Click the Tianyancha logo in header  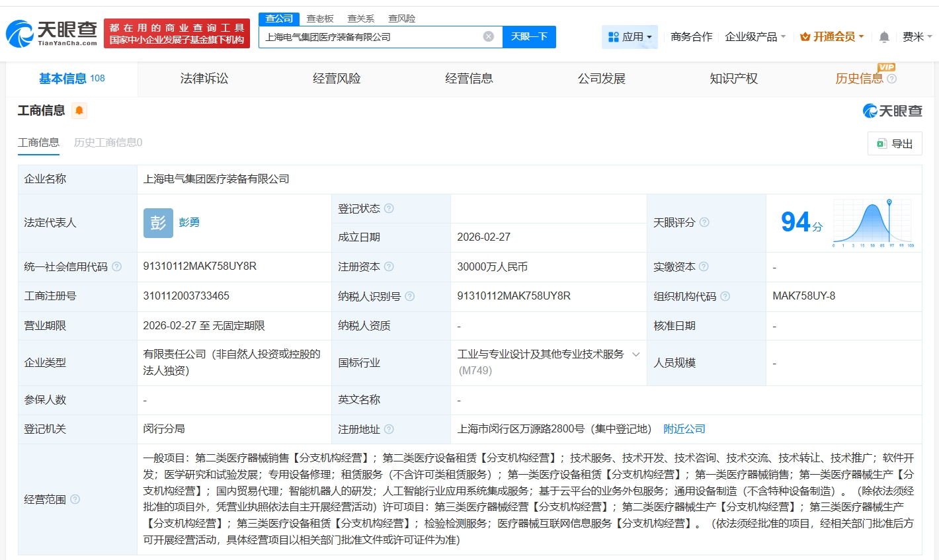pos(52,33)
